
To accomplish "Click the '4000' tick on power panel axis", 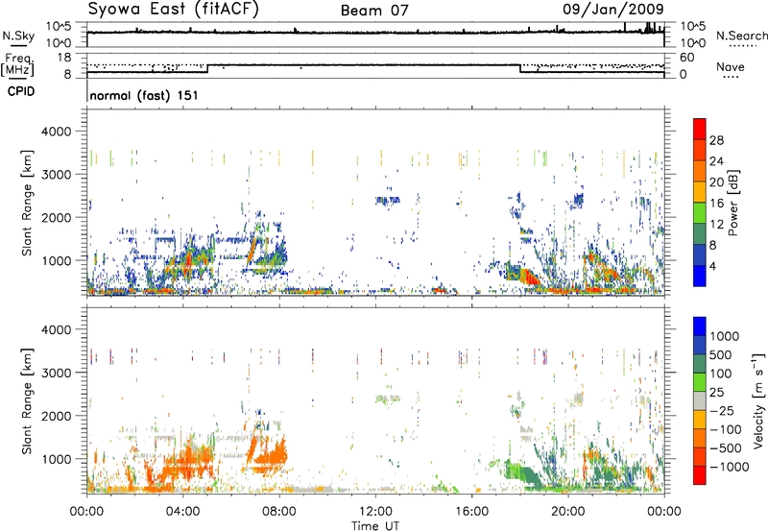I will [57, 132].
